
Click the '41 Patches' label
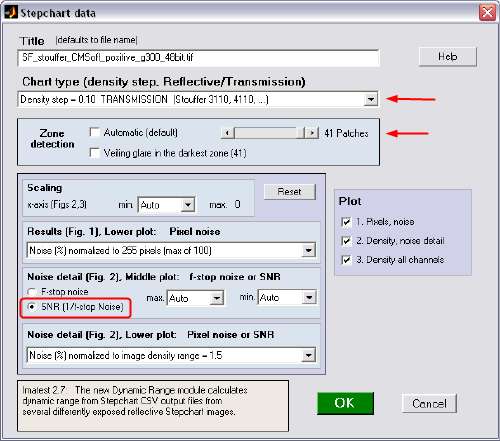[346, 133]
